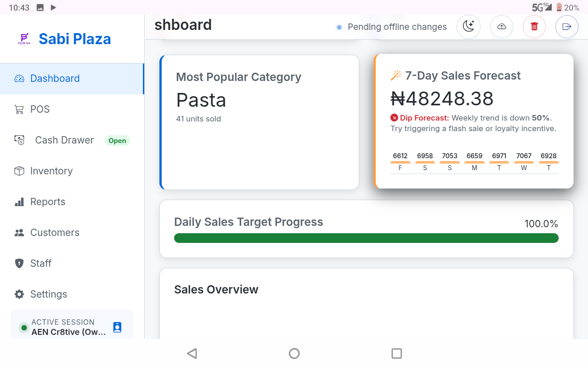Go to POS in the sidebar
The image size is (588, 368).
point(72,109)
